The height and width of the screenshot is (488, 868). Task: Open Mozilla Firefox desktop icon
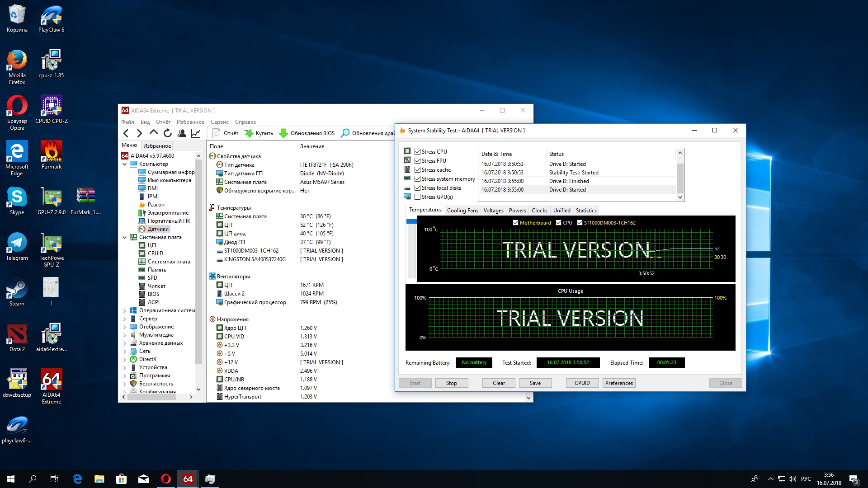pos(17,67)
